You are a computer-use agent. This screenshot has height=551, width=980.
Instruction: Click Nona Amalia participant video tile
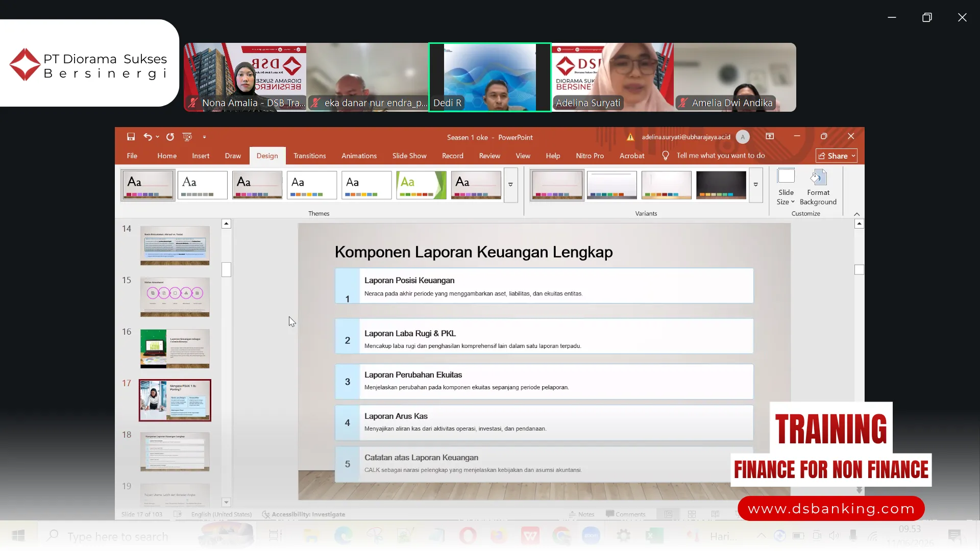(x=245, y=77)
